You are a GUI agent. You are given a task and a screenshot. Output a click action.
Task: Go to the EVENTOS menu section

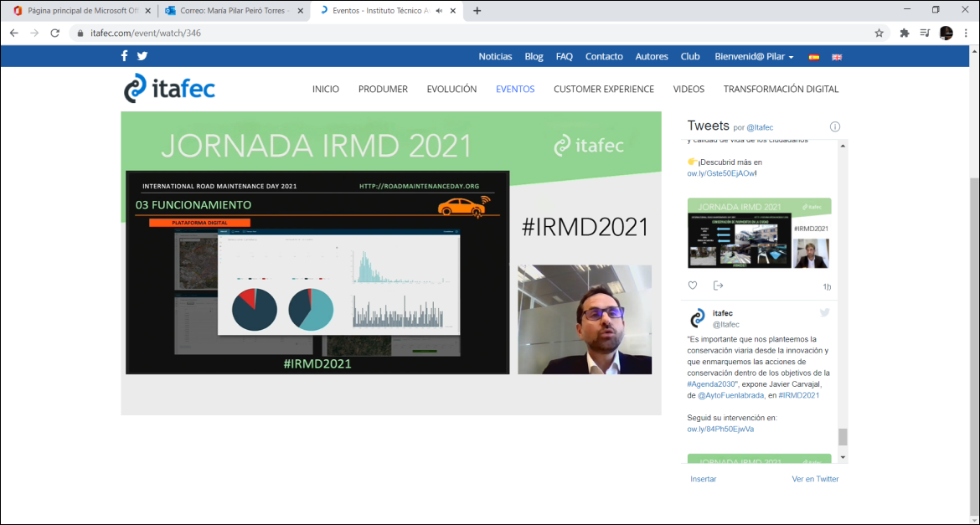(515, 89)
